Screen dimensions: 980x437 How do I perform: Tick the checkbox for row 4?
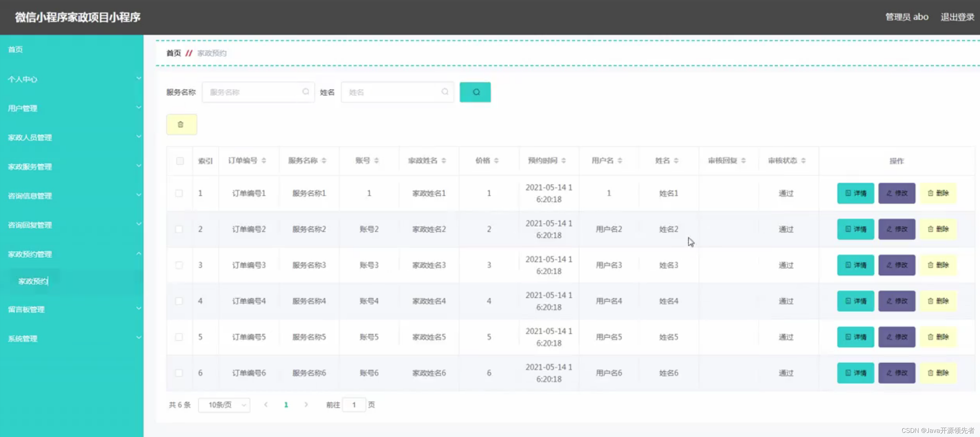179,301
